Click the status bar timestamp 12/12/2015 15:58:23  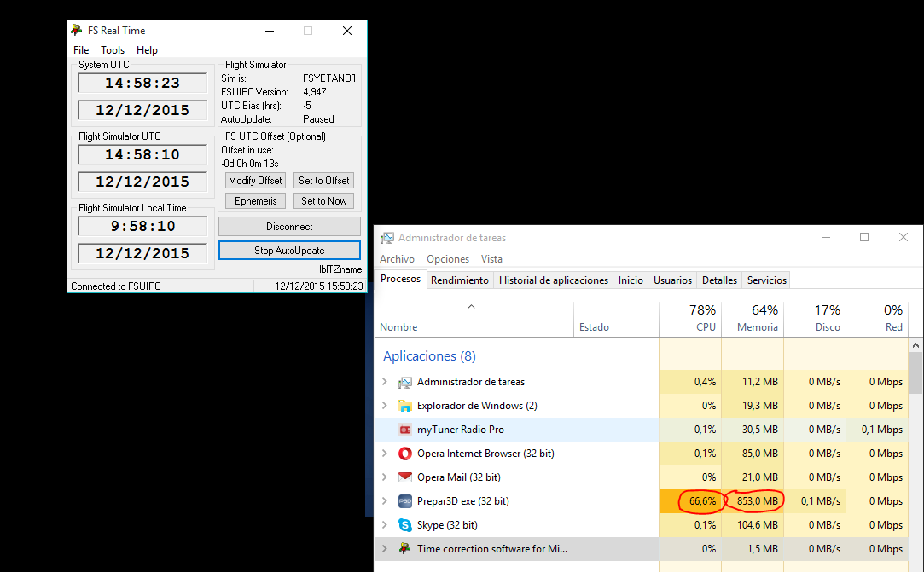[319, 286]
